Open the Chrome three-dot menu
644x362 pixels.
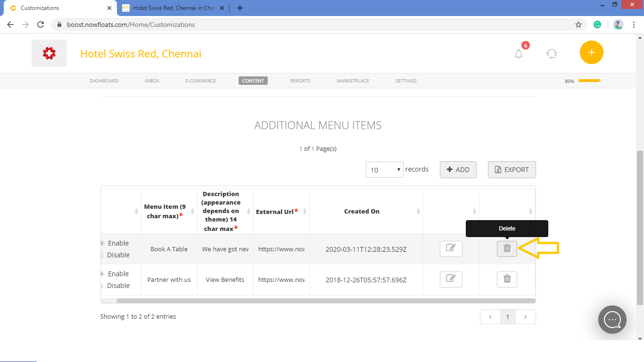[634, 25]
